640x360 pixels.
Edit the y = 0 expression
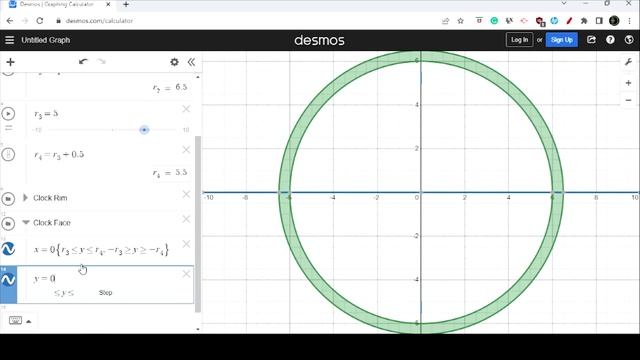coord(44,278)
